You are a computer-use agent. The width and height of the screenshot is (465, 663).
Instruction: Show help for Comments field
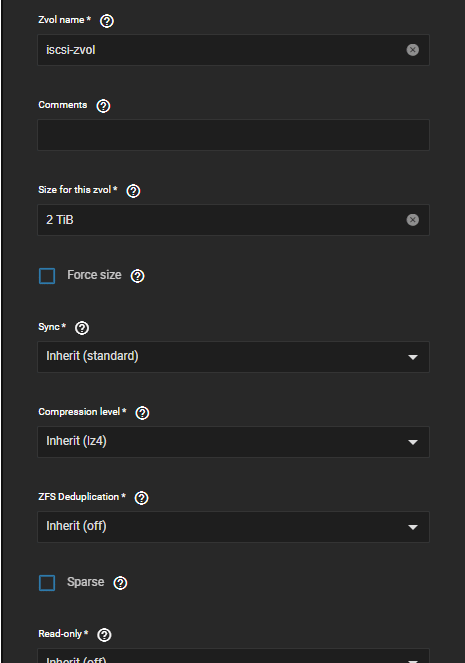[103, 106]
